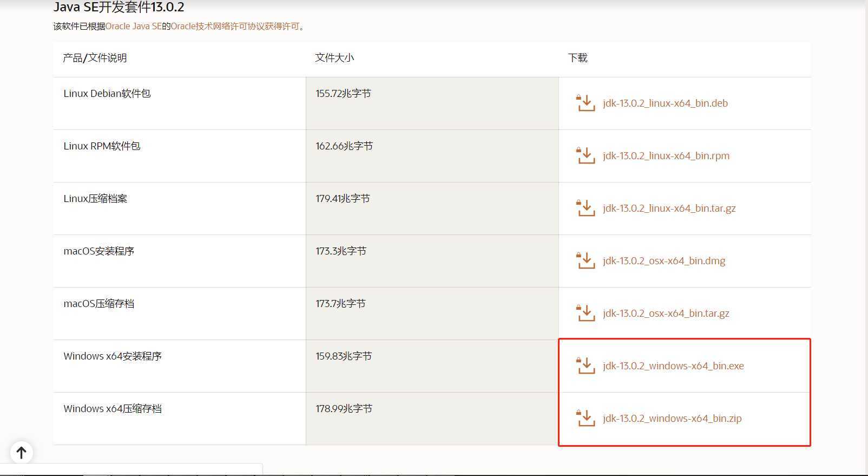Screen dimensions: 868x476
Task: Select the macOS压缩存档 row label
Action: (x=99, y=303)
